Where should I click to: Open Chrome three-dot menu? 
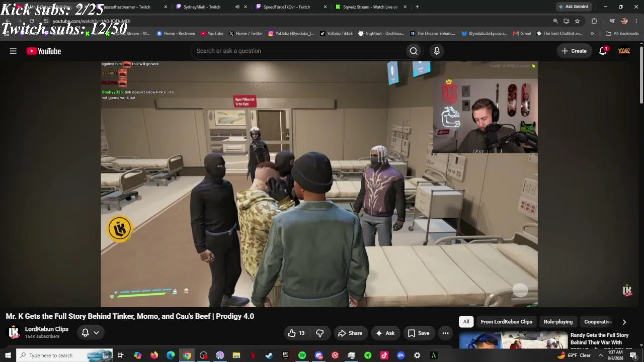pyautogui.click(x=636, y=21)
